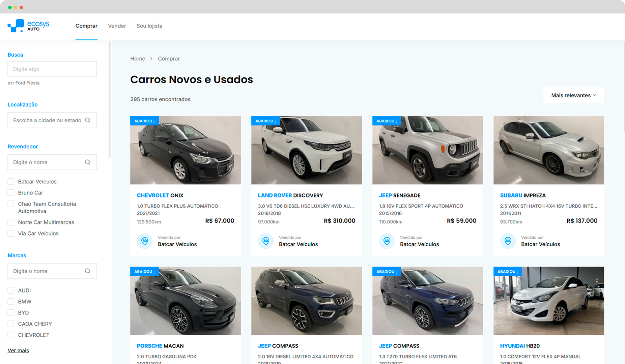Click the macOS green window dot
Image resolution: width=625 pixels, height=364 pixels.
tap(10, 7)
